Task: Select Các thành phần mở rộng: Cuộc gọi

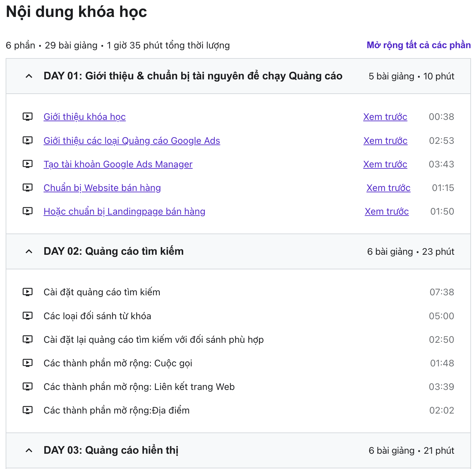Action: (118, 363)
